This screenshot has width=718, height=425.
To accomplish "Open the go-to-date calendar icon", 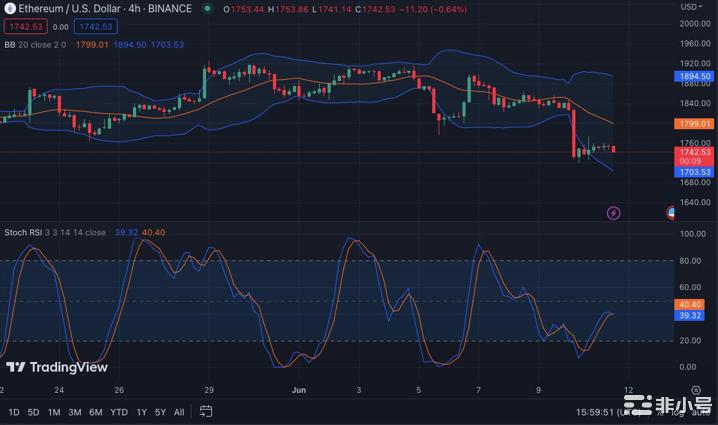I will tap(206, 411).
